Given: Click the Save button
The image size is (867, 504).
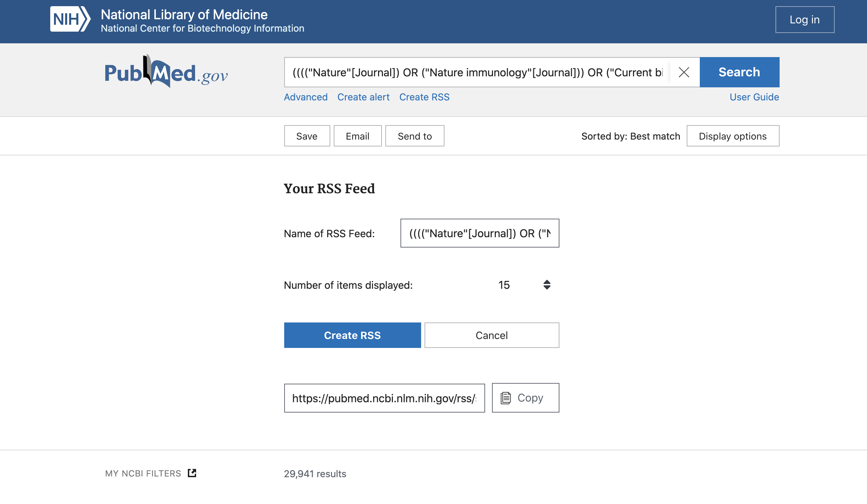Looking at the screenshot, I should point(307,136).
